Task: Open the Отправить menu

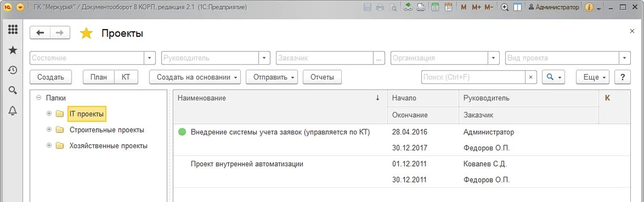Action: (x=272, y=77)
